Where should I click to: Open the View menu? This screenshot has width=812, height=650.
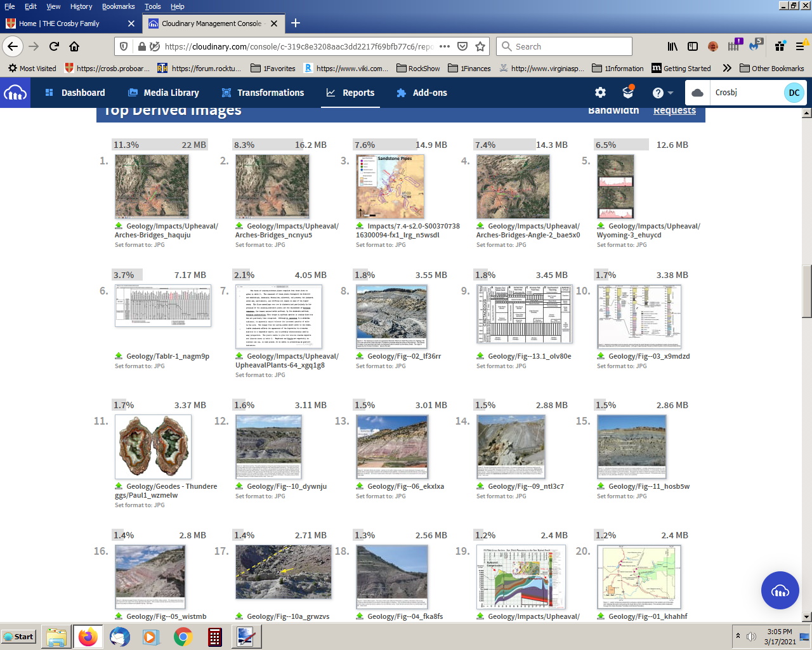pyautogui.click(x=53, y=6)
